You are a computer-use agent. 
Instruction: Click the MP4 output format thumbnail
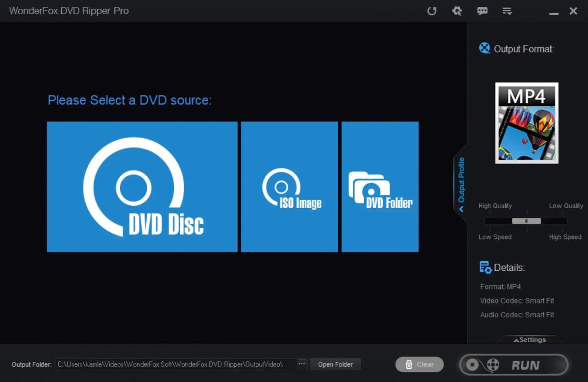tap(527, 123)
